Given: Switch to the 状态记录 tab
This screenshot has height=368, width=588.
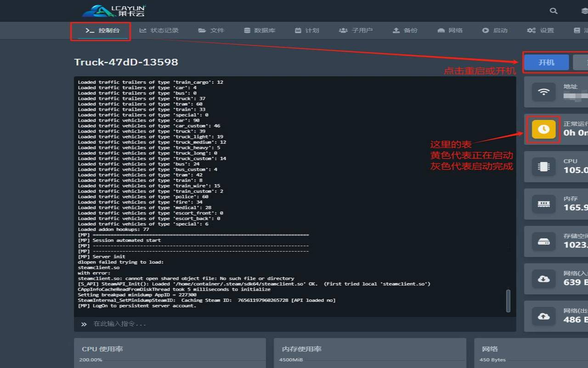Looking at the screenshot, I should click(x=159, y=30).
